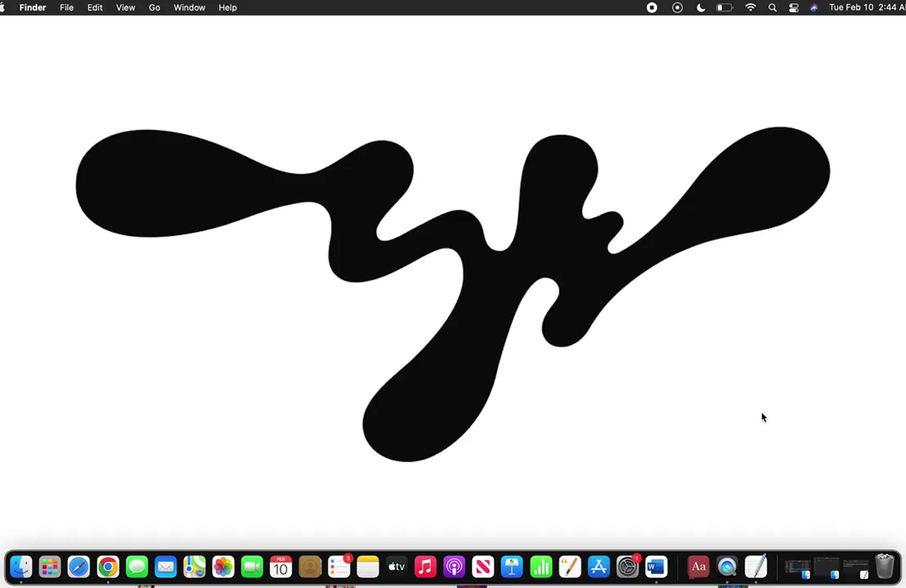Click the date and time clock

pyautogui.click(x=866, y=8)
